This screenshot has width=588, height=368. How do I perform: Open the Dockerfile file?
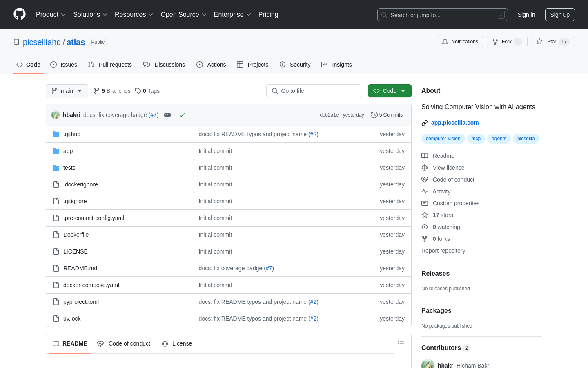pos(76,235)
